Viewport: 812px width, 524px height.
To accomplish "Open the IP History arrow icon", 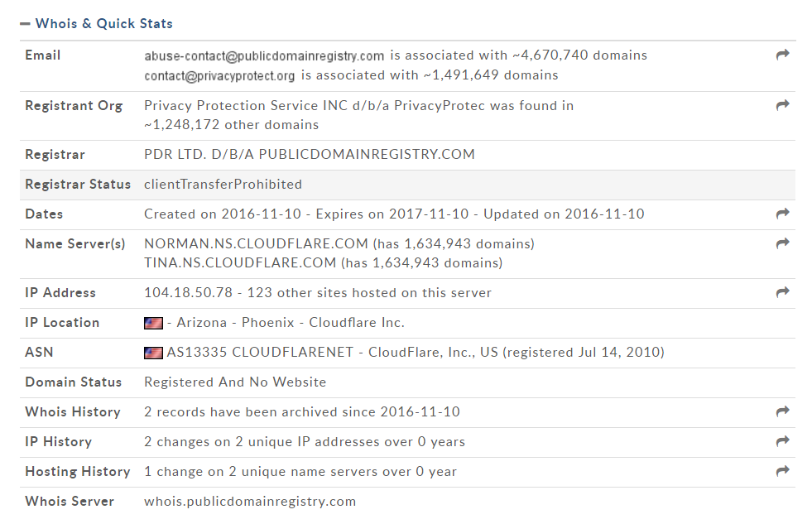I will [x=782, y=442].
